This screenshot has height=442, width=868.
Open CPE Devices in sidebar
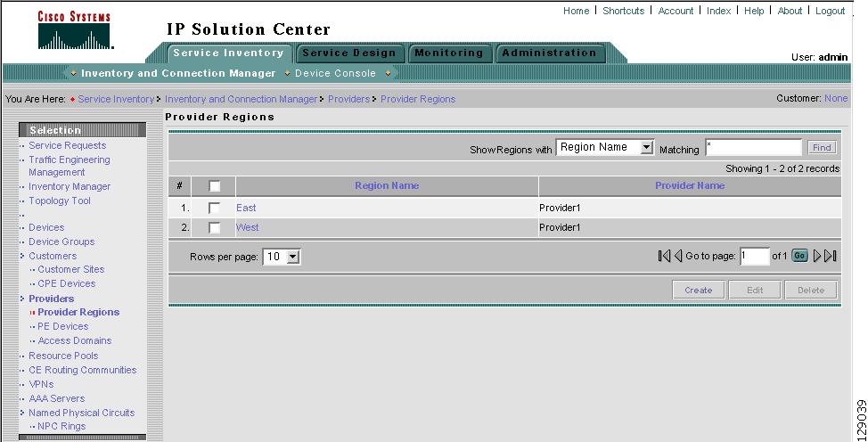[67, 283]
